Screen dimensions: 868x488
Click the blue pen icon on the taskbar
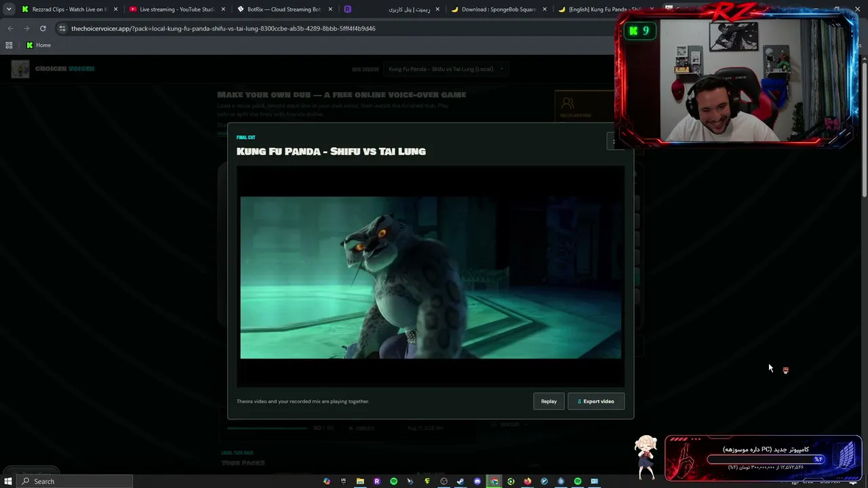click(410, 481)
